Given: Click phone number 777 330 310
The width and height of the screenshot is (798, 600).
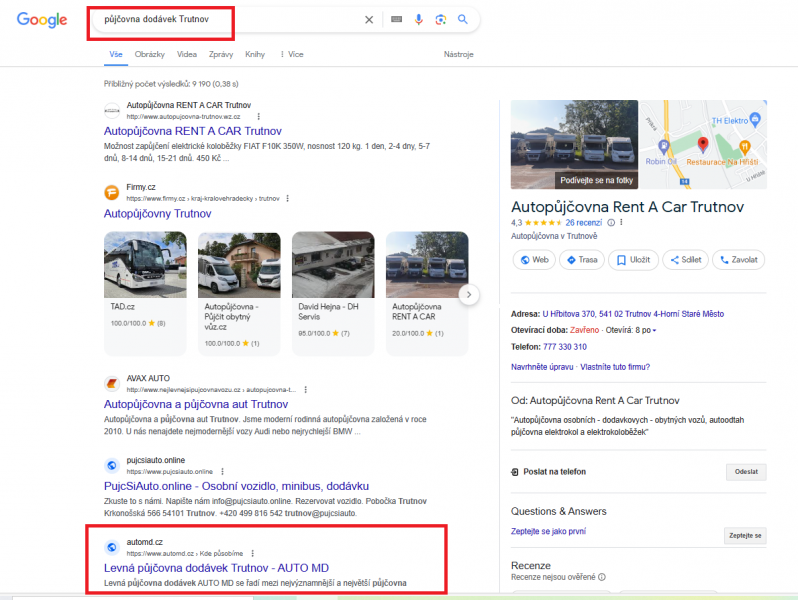Looking at the screenshot, I should [x=565, y=347].
